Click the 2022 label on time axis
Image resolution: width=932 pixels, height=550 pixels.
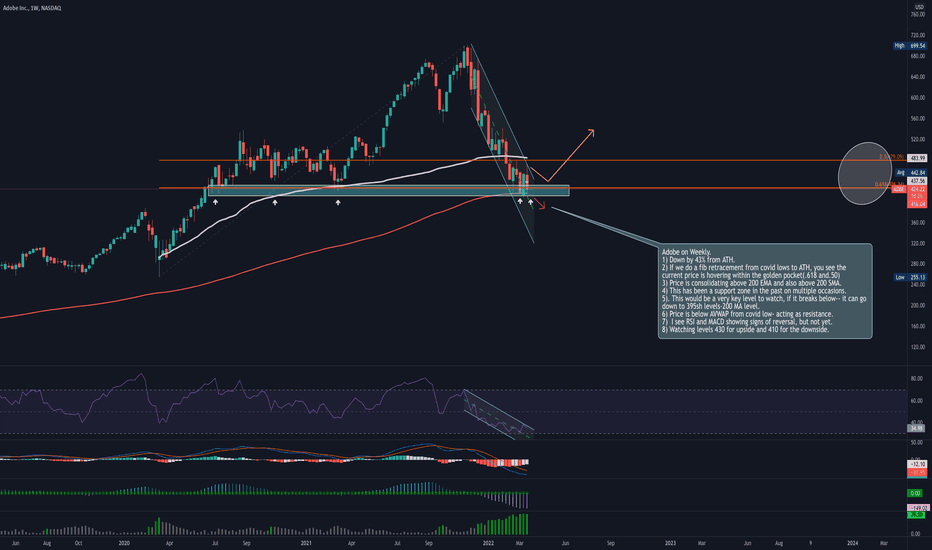tap(489, 543)
